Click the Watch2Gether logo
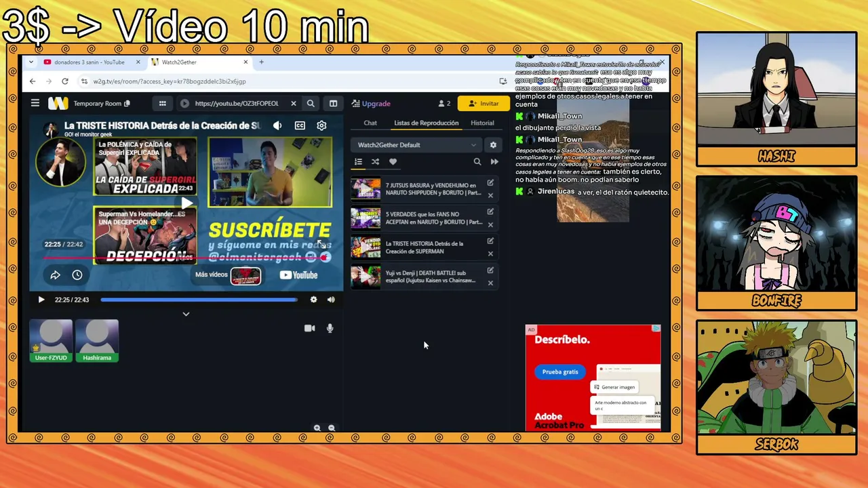The height and width of the screenshot is (488, 868). coord(58,103)
